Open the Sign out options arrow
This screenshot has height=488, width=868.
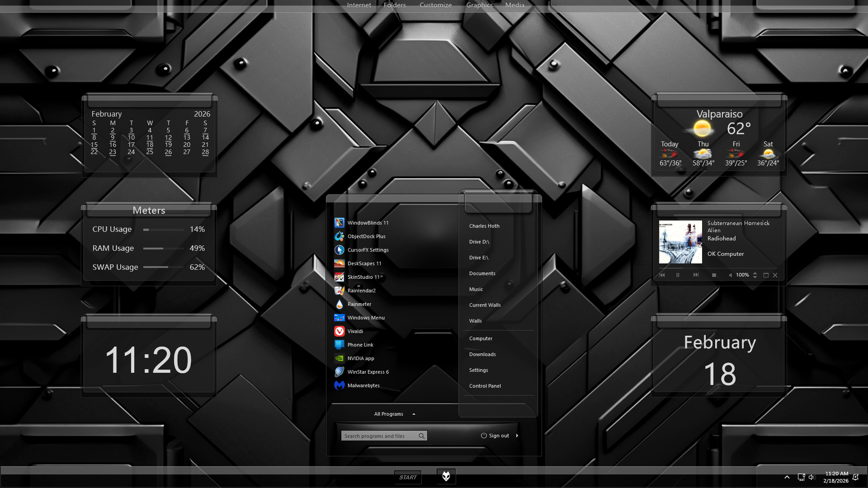517,436
